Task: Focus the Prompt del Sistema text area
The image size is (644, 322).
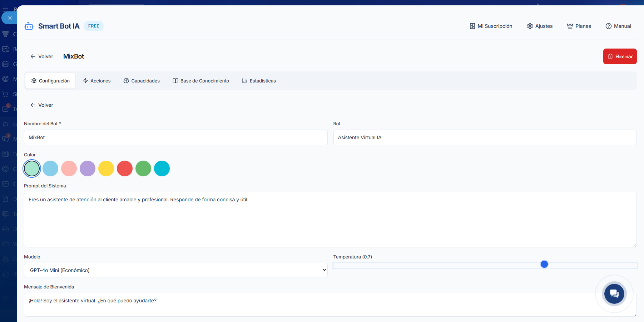Action: (330, 220)
